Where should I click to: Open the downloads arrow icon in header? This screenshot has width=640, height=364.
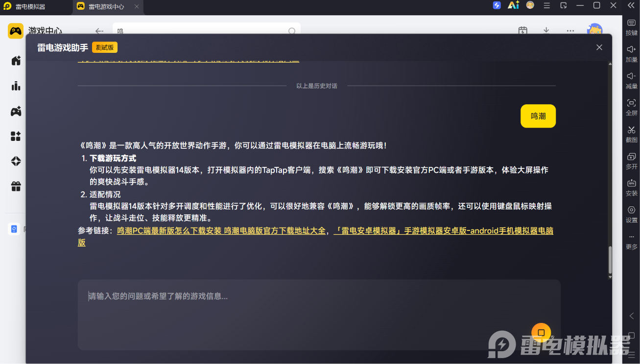[x=546, y=31]
